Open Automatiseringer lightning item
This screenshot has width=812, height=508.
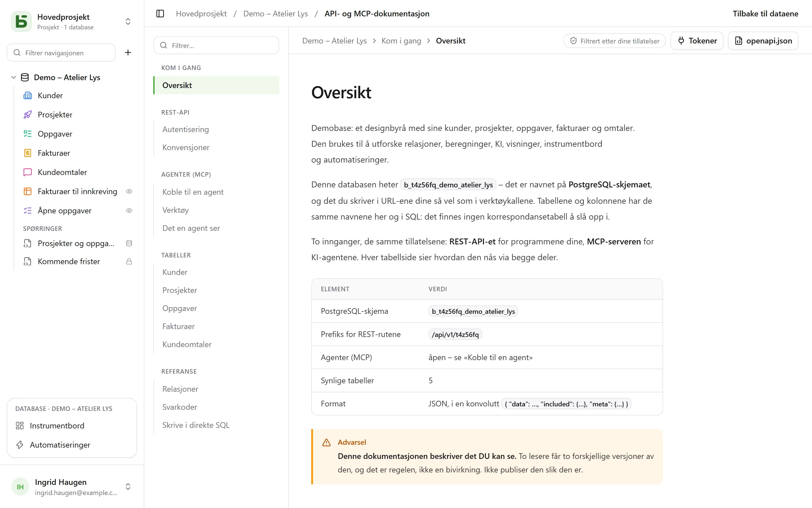pyautogui.click(x=72, y=445)
